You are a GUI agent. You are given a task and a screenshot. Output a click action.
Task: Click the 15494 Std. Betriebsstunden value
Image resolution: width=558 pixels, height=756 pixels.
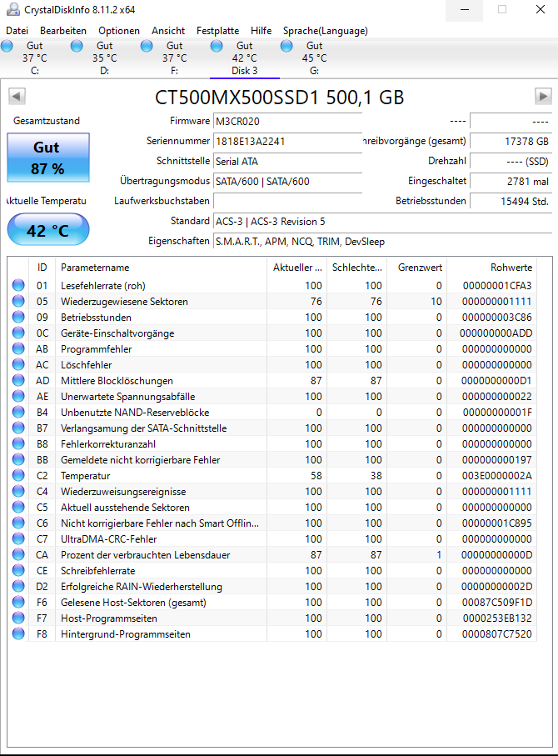(511, 201)
